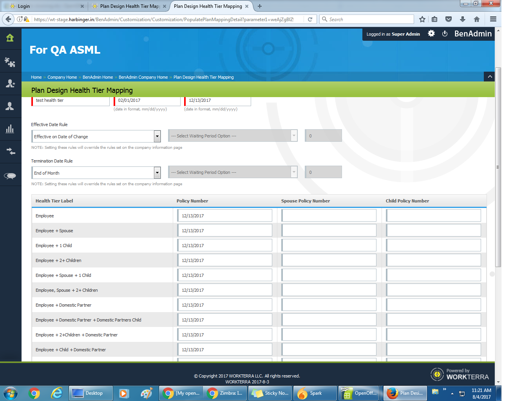The width and height of the screenshot is (532, 401).
Task: Click the Health Tier Label column header
Action: (x=54, y=201)
